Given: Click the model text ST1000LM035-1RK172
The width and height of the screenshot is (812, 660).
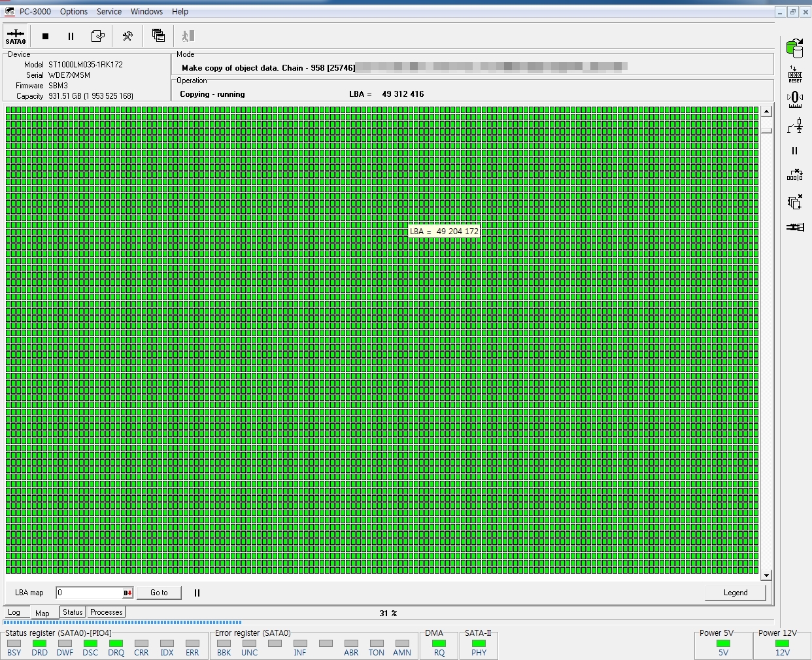Looking at the screenshot, I should click(x=86, y=65).
